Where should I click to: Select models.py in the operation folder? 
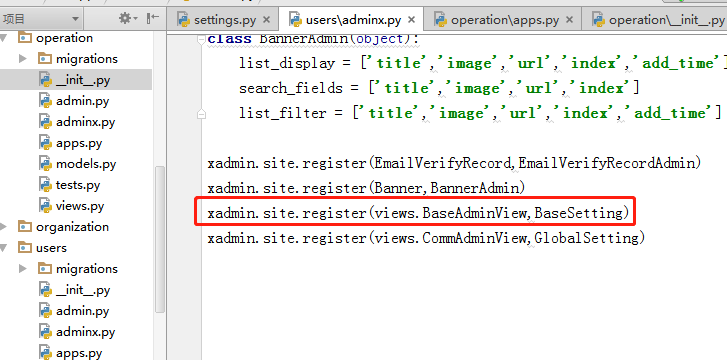click(x=86, y=164)
